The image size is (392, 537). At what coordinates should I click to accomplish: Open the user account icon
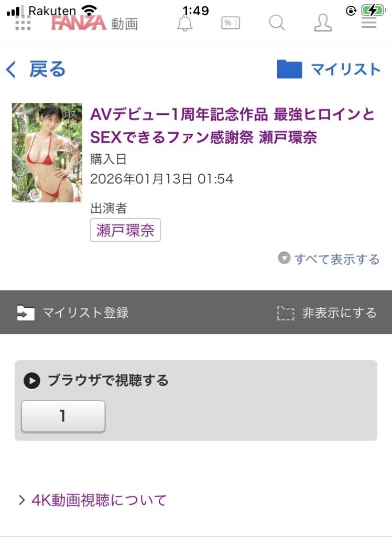coord(323,23)
